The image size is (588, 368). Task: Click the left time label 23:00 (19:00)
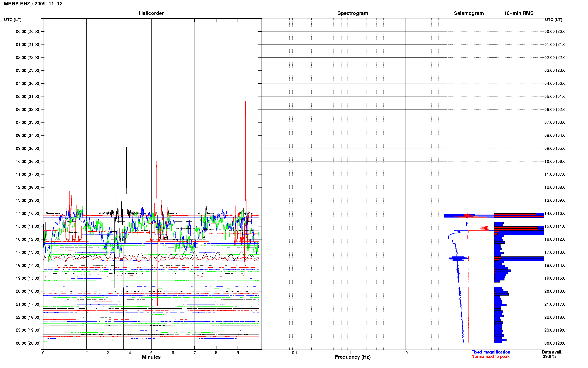[x=28, y=330]
